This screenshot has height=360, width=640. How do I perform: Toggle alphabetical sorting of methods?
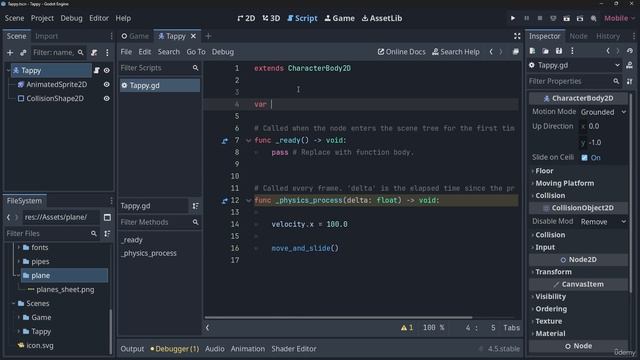[196, 206]
